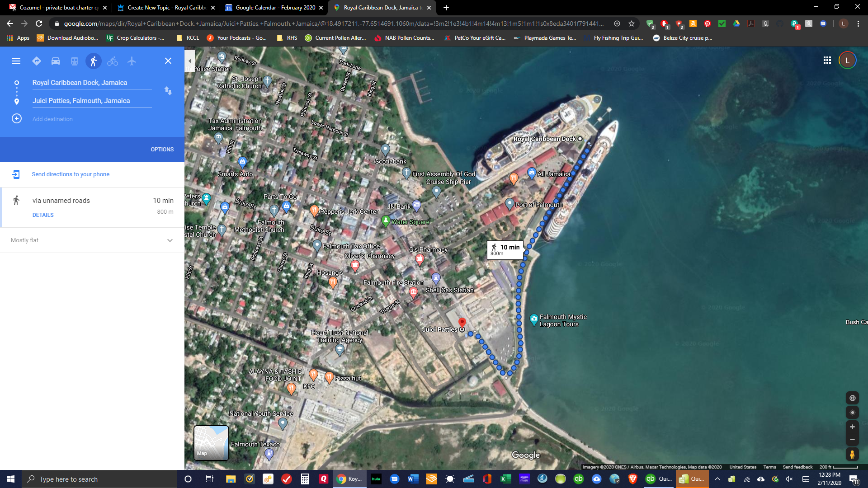
Task: Edit the Juici Patties destination field
Action: coord(92,101)
